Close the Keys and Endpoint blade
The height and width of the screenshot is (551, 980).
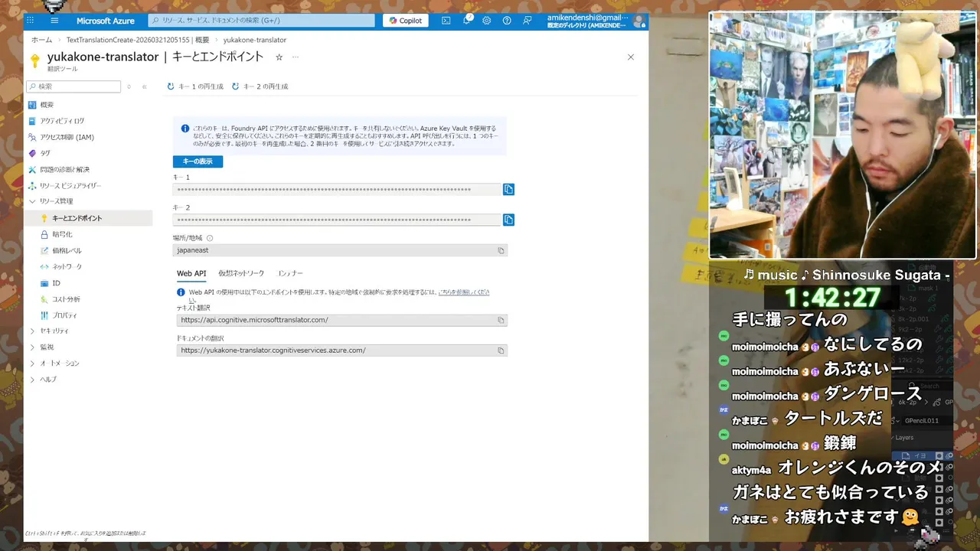coord(631,57)
